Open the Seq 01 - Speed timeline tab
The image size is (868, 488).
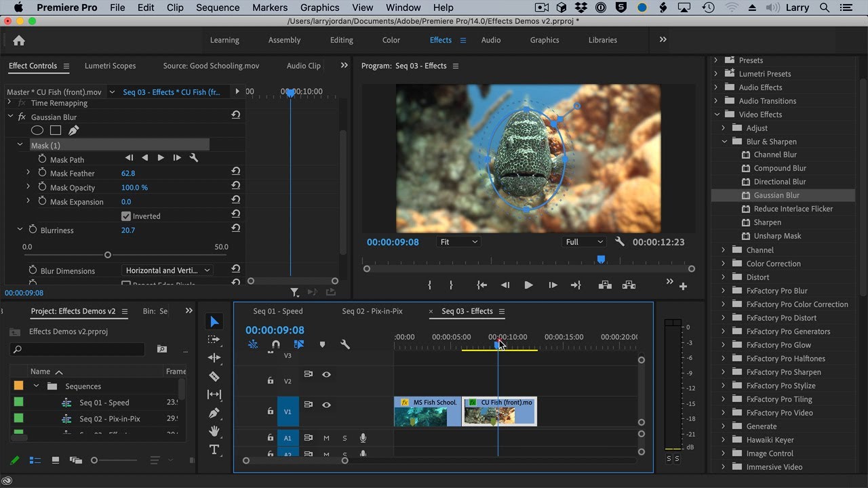pos(278,311)
